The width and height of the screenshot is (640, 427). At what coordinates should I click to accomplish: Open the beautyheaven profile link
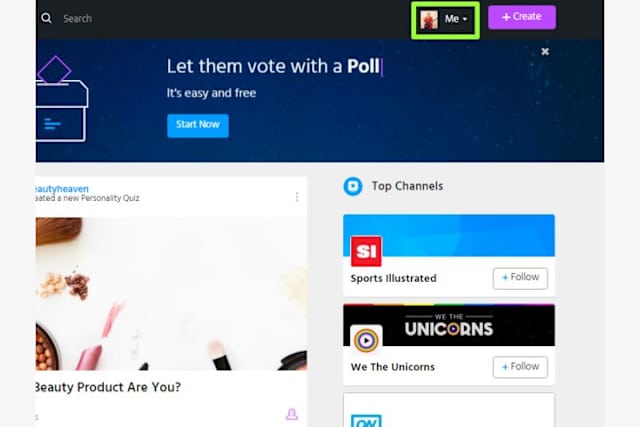coord(62,189)
